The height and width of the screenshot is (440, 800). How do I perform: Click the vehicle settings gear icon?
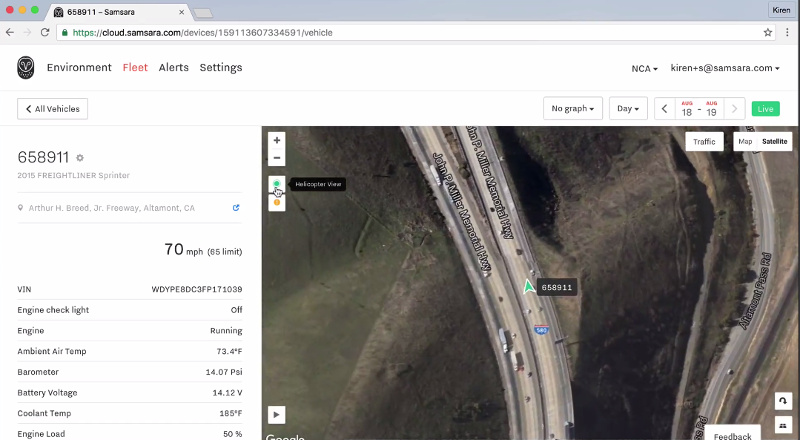80,158
